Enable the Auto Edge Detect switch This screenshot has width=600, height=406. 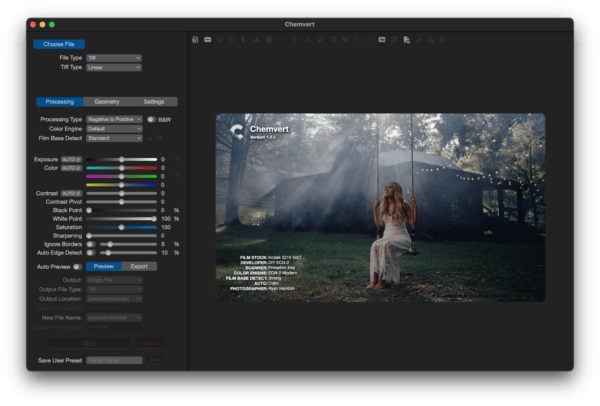pos(91,253)
